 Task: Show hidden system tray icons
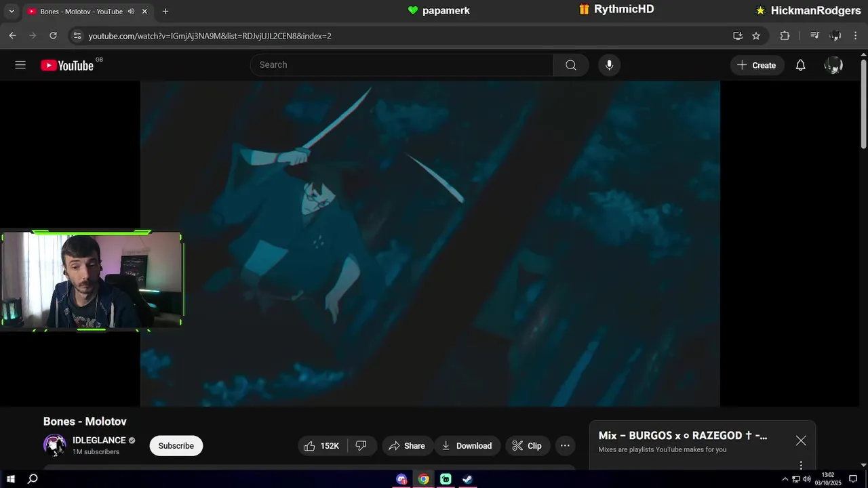(785, 479)
